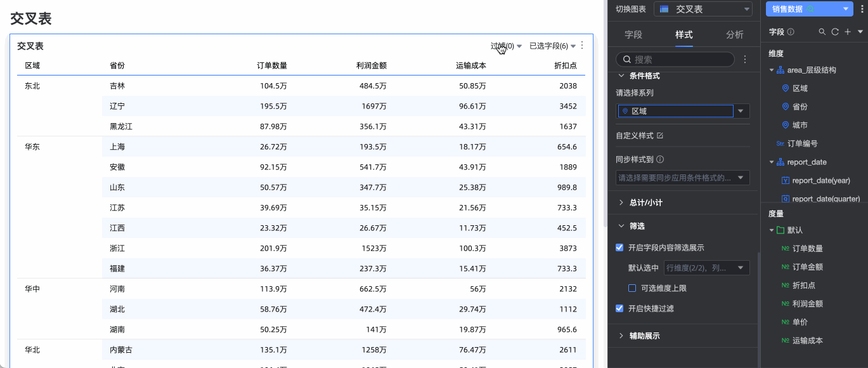Open the 销售数据 dataset dropdown
The height and width of the screenshot is (368, 868).
tap(809, 9)
